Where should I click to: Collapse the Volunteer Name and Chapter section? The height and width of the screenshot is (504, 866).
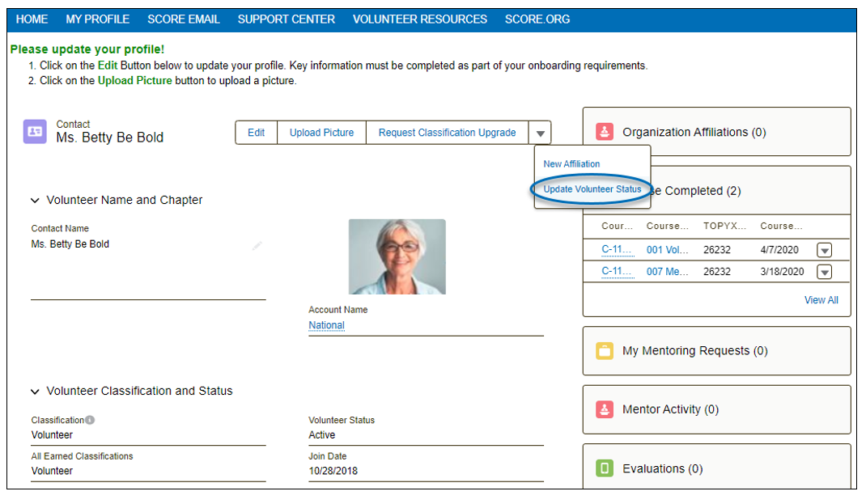coord(35,201)
